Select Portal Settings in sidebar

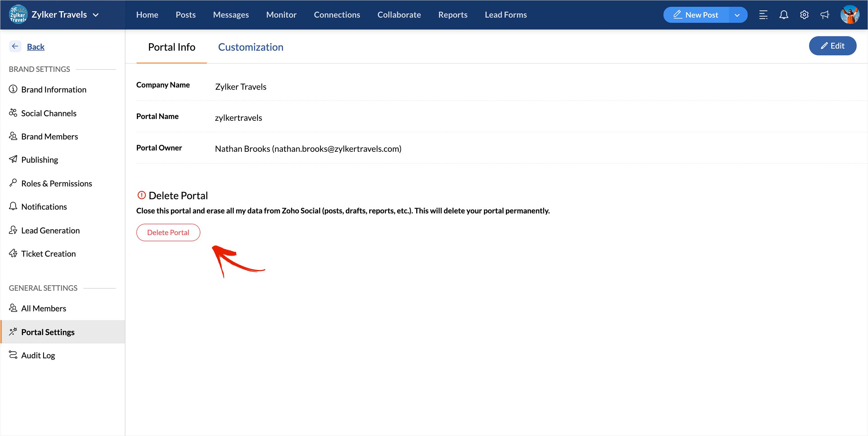(63, 332)
